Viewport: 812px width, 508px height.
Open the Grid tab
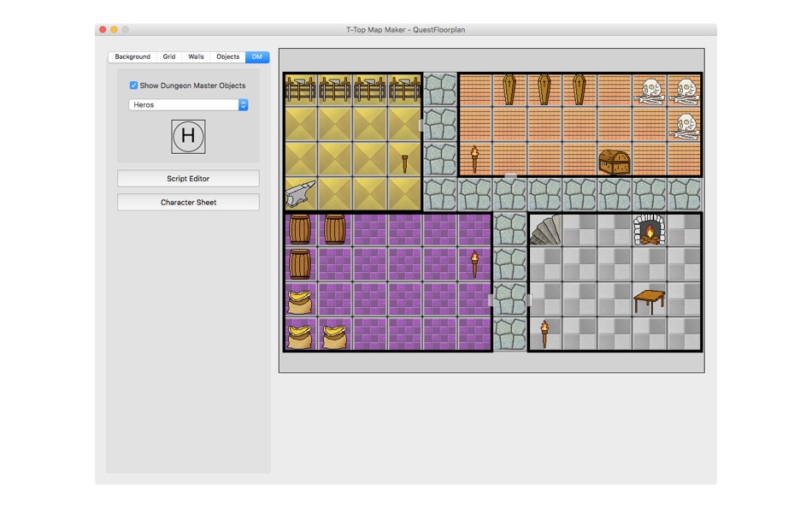pos(169,56)
